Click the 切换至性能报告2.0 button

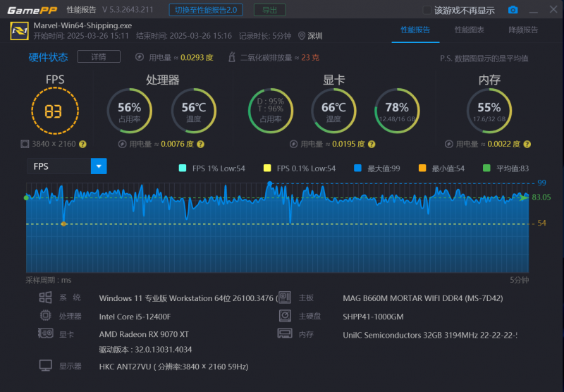[206, 10]
